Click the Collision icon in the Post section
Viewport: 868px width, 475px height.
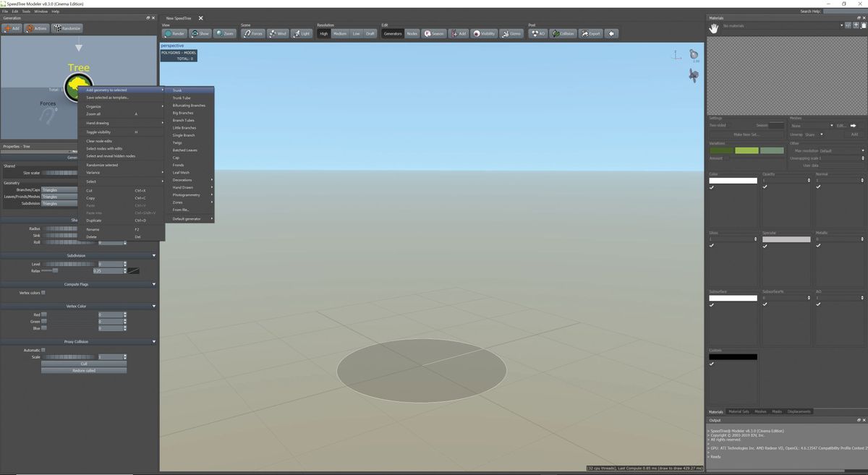tap(563, 33)
